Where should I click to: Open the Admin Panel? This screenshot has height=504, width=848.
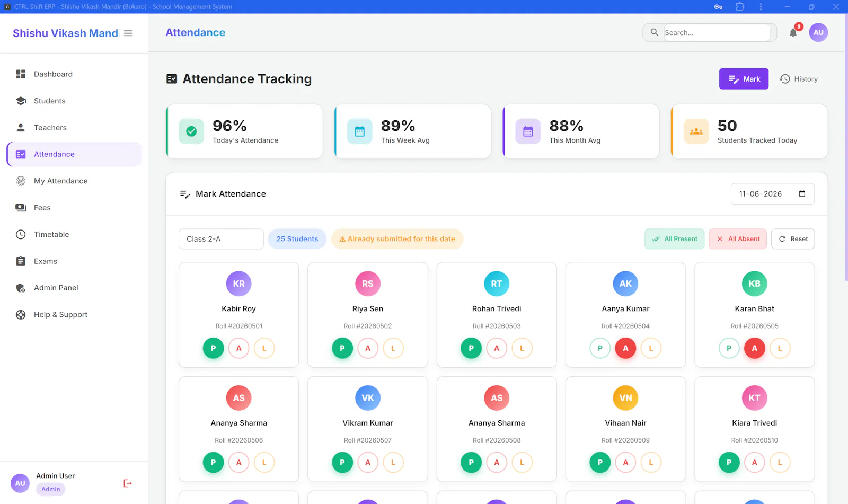point(74,288)
